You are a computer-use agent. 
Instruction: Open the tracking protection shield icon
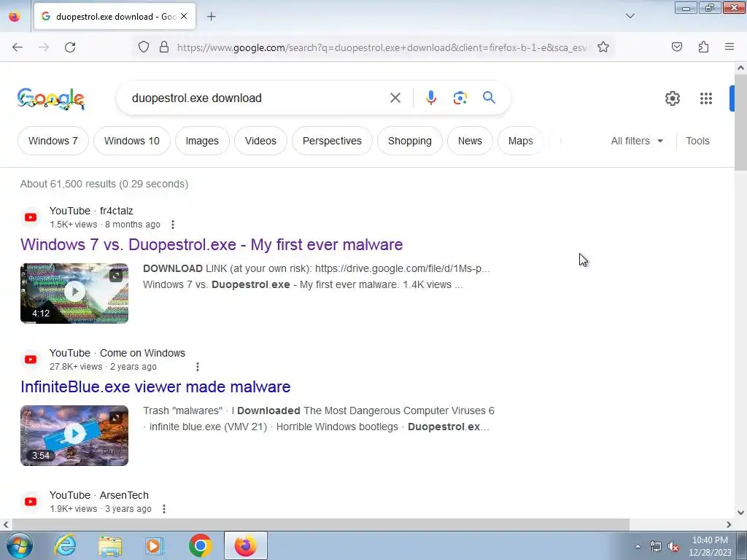[144, 47]
